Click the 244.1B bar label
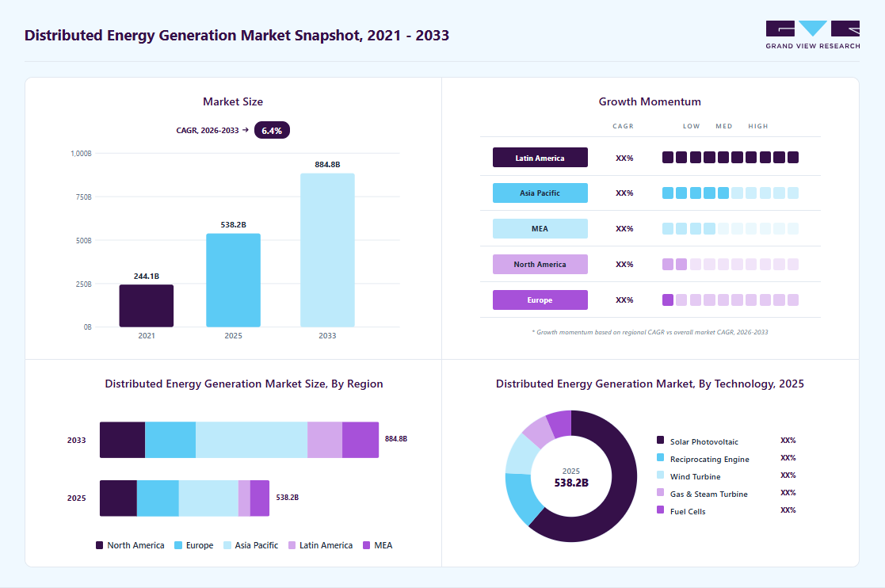Viewport: 885px width, 588px height. [147, 276]
